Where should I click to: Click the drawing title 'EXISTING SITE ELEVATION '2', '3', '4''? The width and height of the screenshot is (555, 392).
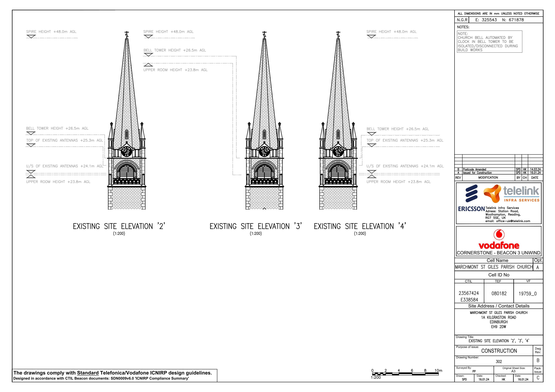pyautogui.click(x=499, y=341)
